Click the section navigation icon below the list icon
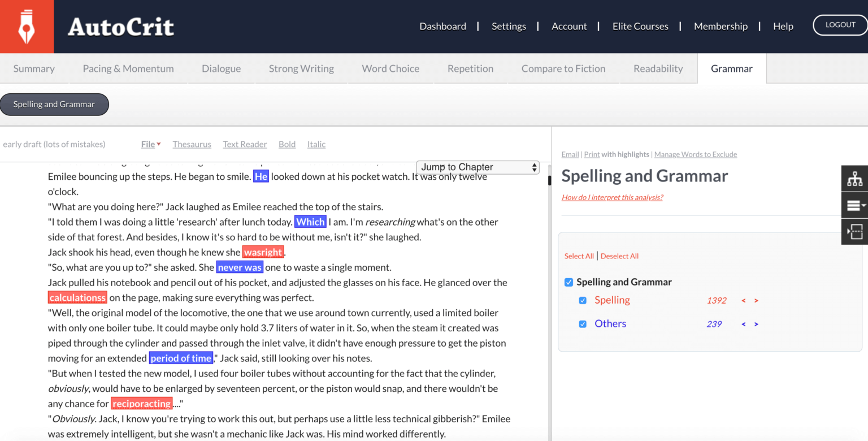This screenshot has height=441, width=868. point(855,232)
